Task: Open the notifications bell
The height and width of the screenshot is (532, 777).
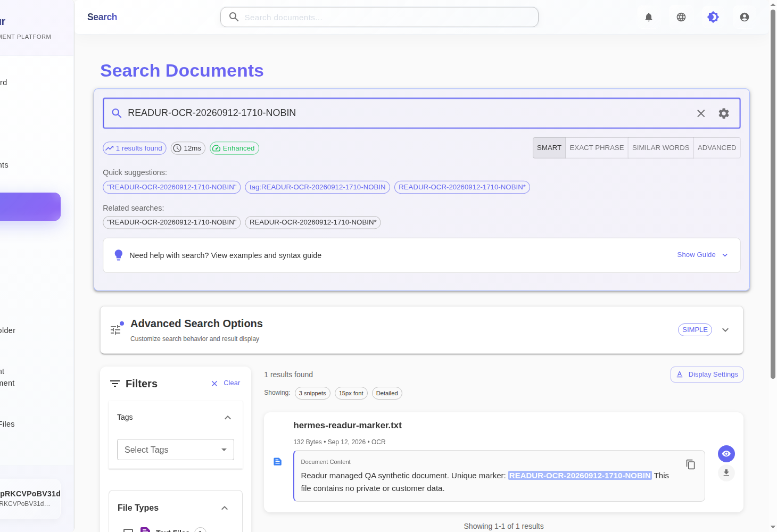Action: (649, 17)
